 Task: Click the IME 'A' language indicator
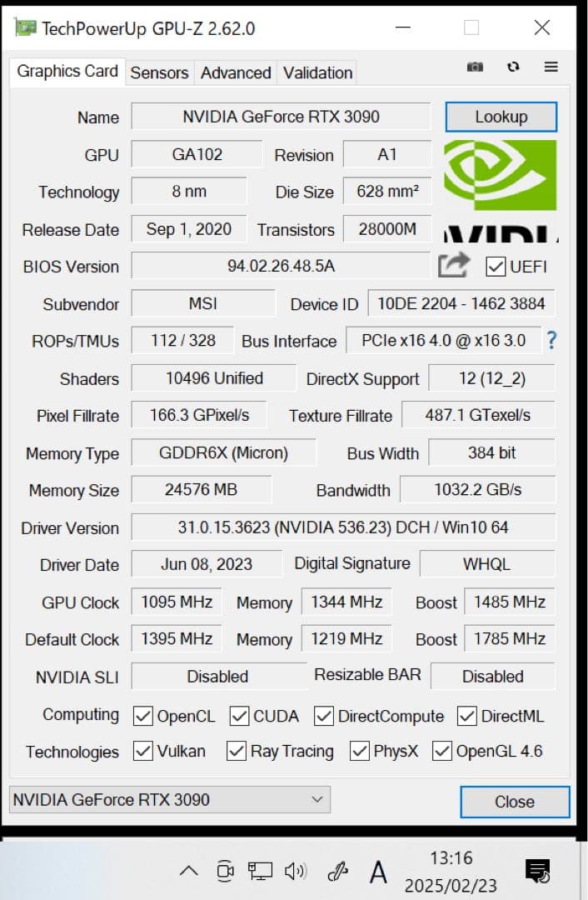(378, 872)
